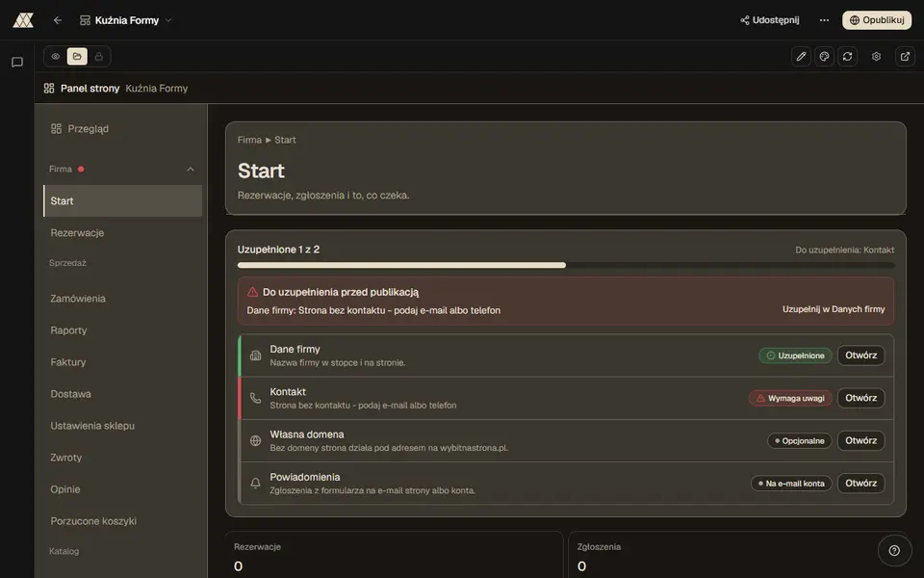Select Start in the sidebar

[x=122, y=200]
